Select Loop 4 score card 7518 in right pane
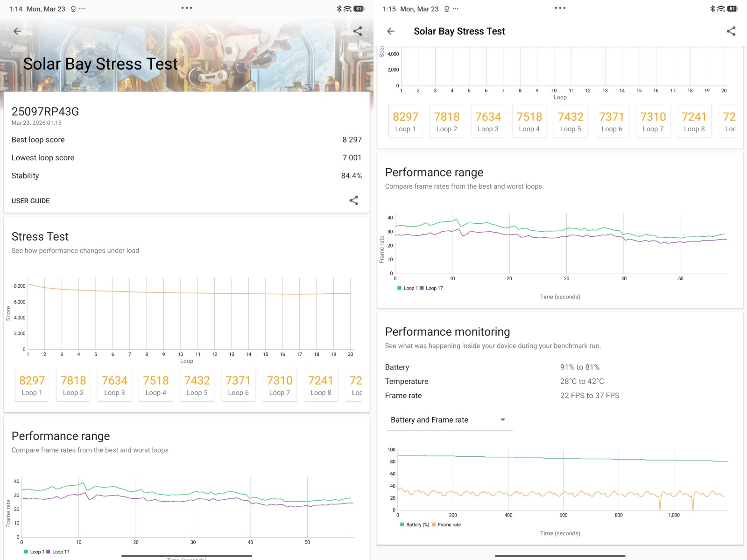Viewport: 747px width, 560px height. [x=529, y=121]
